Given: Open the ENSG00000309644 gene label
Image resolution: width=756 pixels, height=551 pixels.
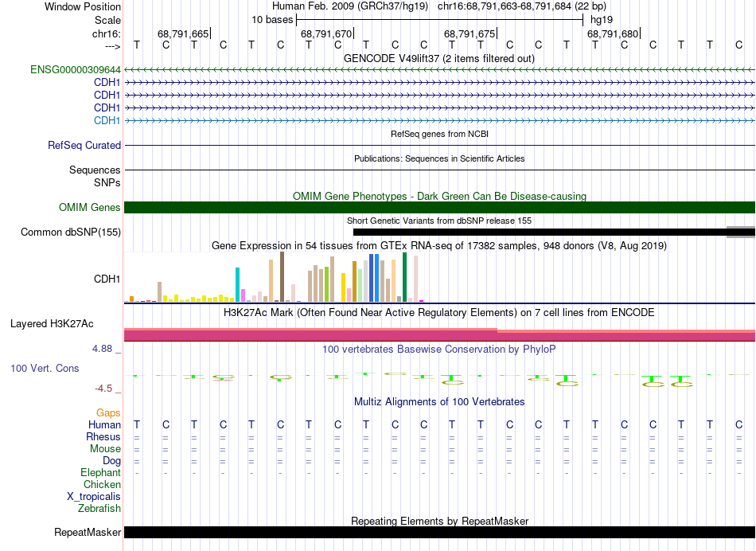Looking at the screenshot, I should [76, 70].
